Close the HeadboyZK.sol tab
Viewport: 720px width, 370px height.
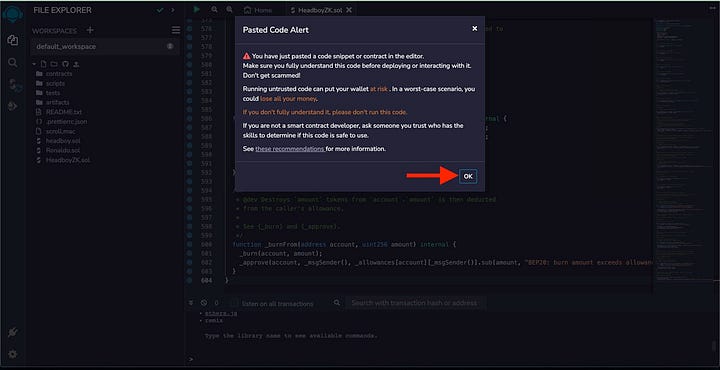tap(349, 10)
